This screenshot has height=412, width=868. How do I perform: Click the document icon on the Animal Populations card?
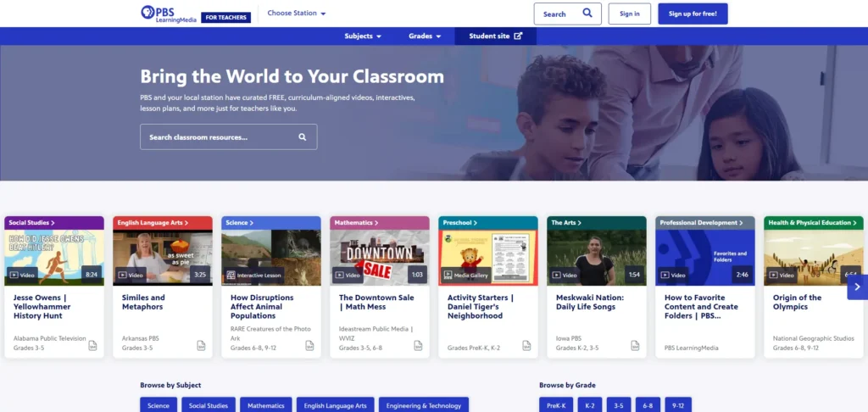click(310, 346)
